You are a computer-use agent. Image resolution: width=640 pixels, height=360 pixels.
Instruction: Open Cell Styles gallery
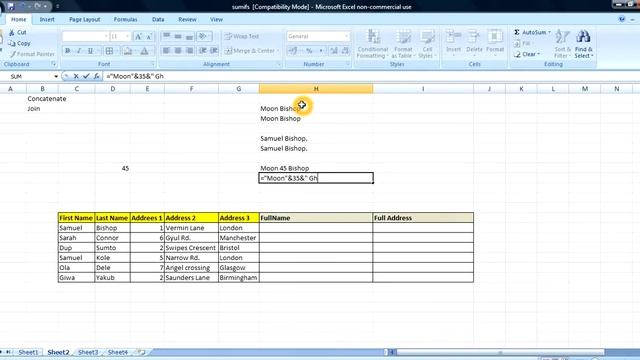click(427, 44)
